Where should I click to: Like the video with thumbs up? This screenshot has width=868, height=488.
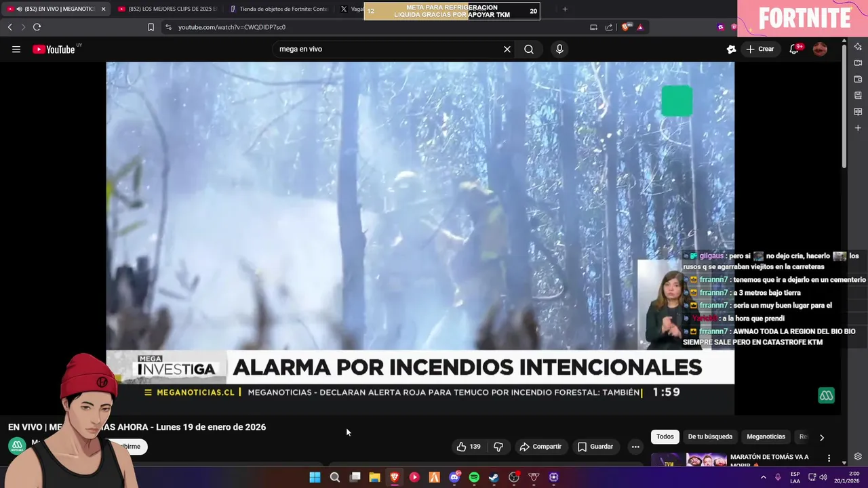[x=469, y=447]
